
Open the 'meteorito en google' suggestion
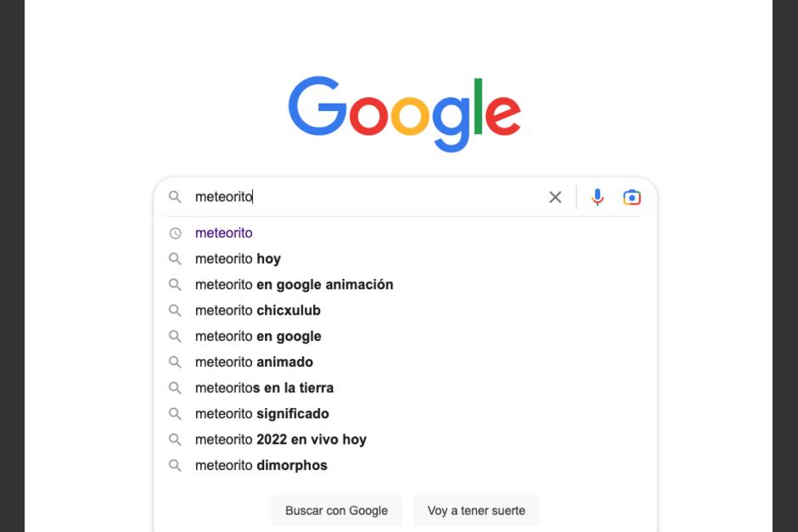257,336
